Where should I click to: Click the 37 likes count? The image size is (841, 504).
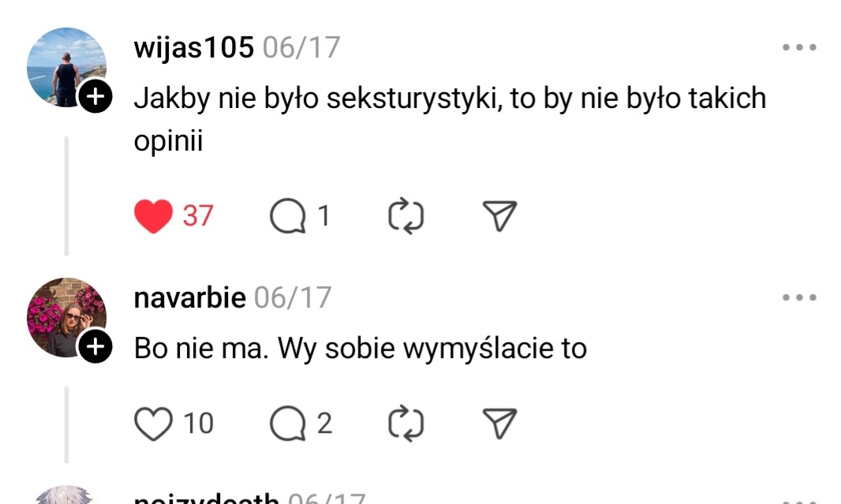[198, 216]
